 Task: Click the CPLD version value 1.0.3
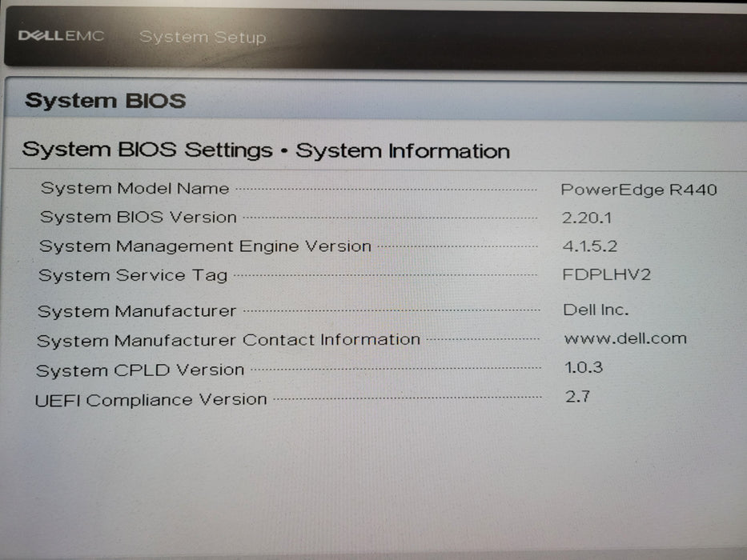pos(584,367)
